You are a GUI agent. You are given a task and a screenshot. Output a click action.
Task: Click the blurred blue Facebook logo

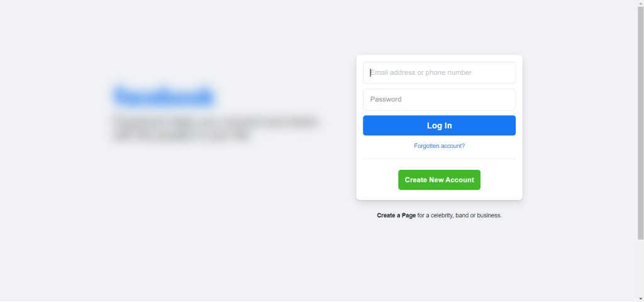point(164,96)
